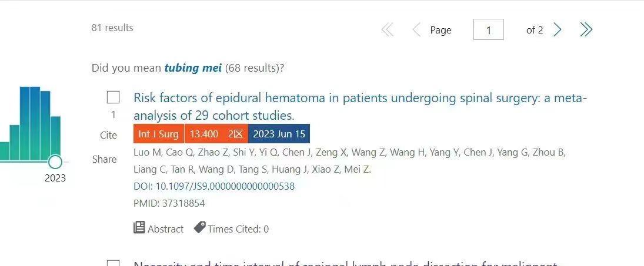The image size is (644, 266).
Task: Click the 'tubing mei' suggestion link
Action: tap(193, 68)
